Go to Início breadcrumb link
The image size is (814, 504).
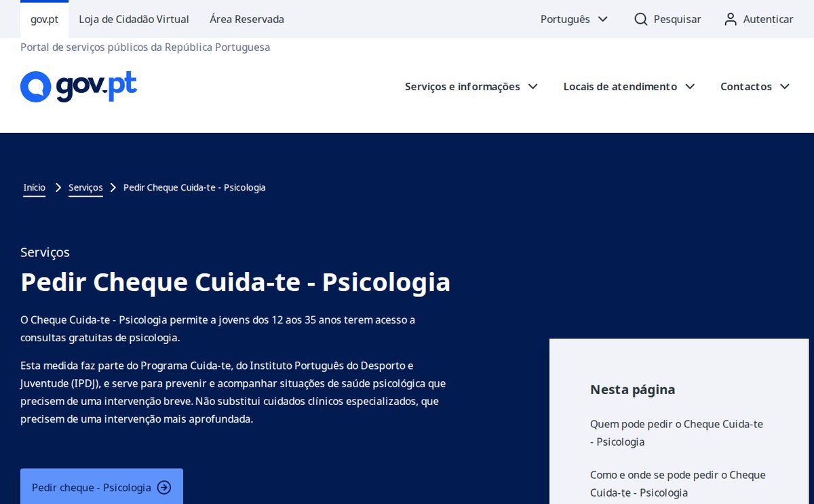pos(35,188)
